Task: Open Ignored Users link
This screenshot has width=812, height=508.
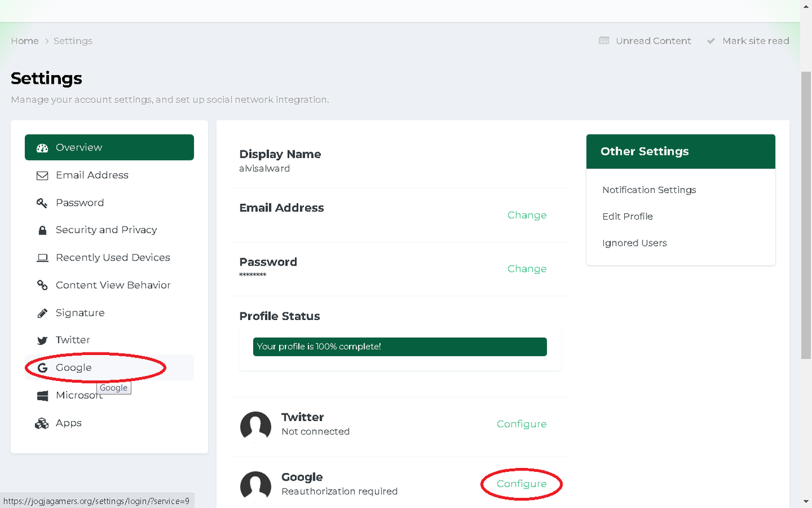Action: (634, 243)
